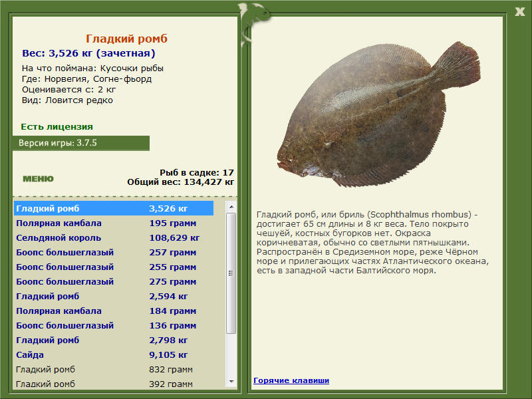Image resolution: width=532 pixels, height=399 pixels.
Task: Click Общий вес: 134,427 кг text
Action: pyautogui.click(x=180, y=182)
